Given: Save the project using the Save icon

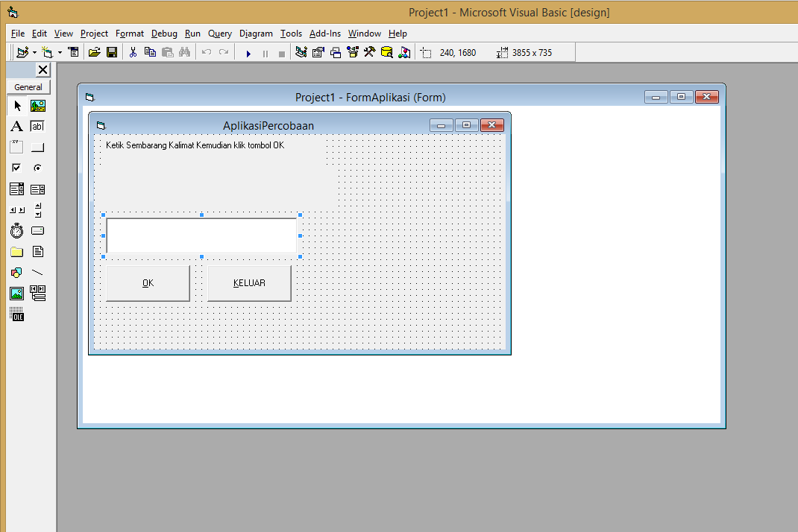Looking at the screenshot, I should click(x=112, y=52).
